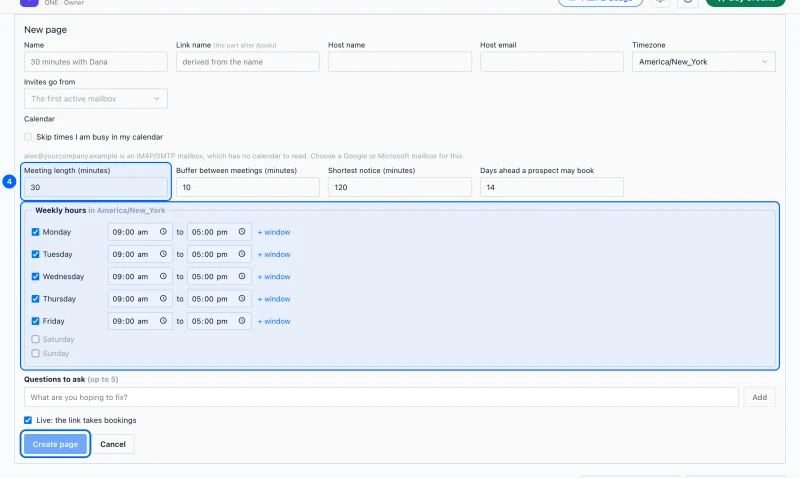Uncheck the Monday checkbox
This screenshot has height=478, width=800.
tap(35, 232)
